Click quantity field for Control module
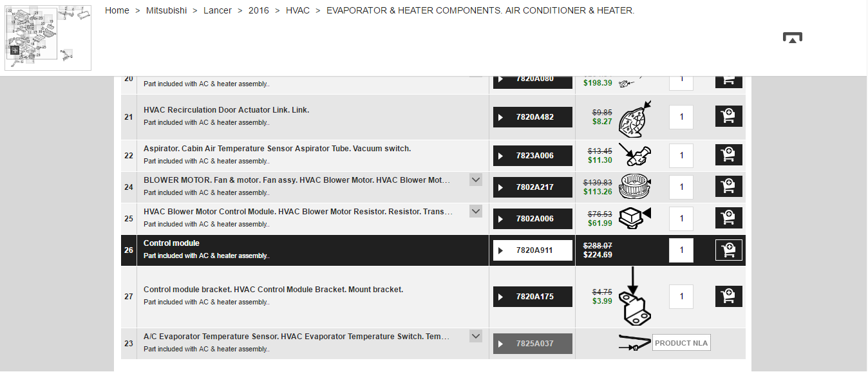The image size is (868, 372). (x=681, y=250)
